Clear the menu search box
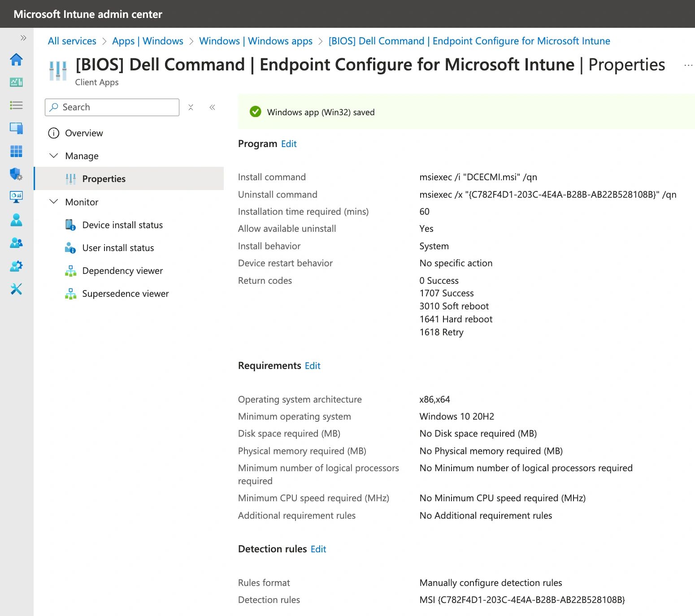Screen dimensions: 695x616 click(x=191, y=107)
